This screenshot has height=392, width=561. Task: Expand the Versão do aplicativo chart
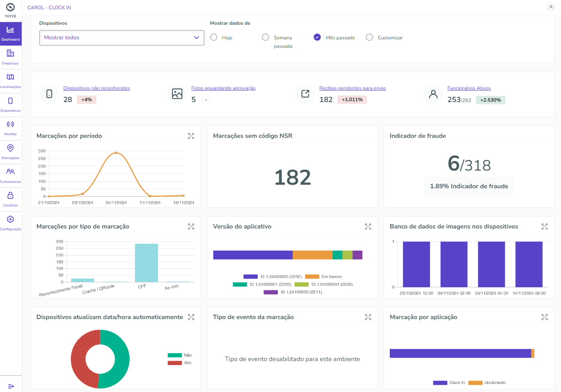point(368,226)
